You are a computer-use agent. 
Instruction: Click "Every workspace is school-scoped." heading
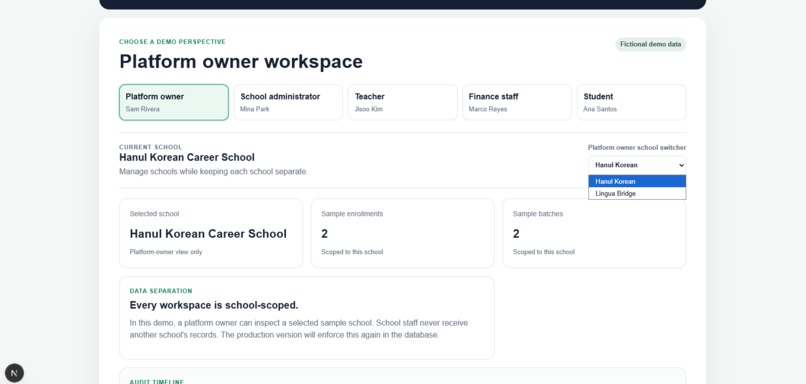pyautogui.click(x=214, y=305)
